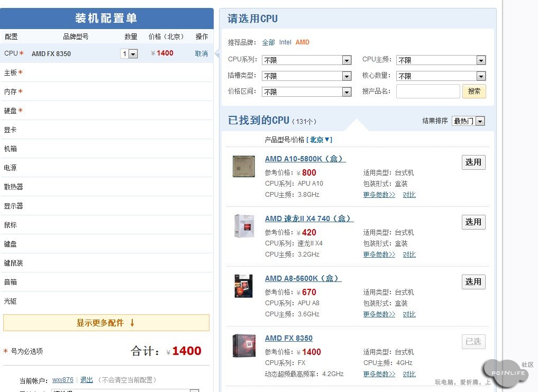
Task: View 更多参数 for AMD A8-5600K
Action: click(x=379, y=314)
